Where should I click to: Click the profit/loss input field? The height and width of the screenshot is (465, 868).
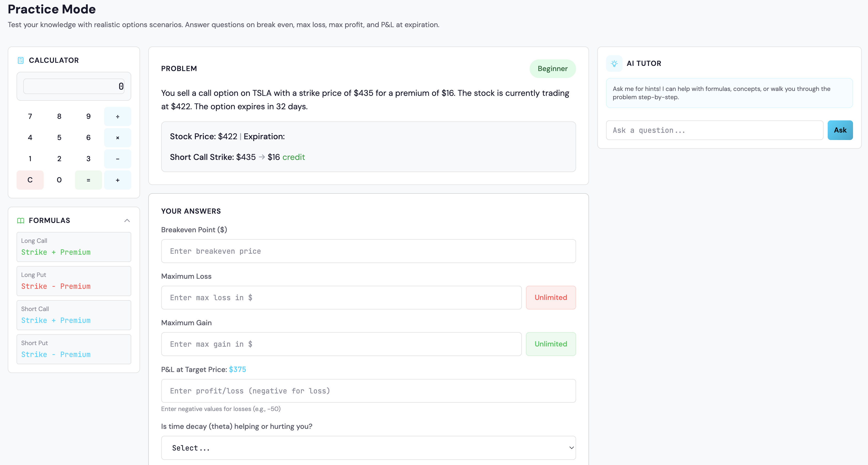(x=368, y=391)
